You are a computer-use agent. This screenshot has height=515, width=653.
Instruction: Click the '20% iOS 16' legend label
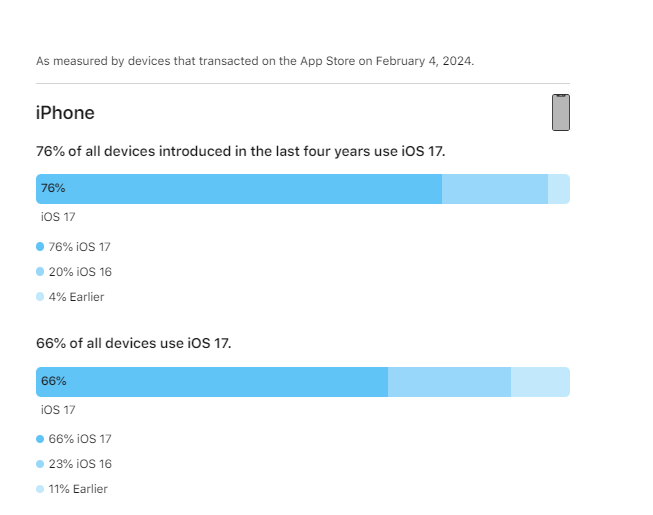(80, 271)
